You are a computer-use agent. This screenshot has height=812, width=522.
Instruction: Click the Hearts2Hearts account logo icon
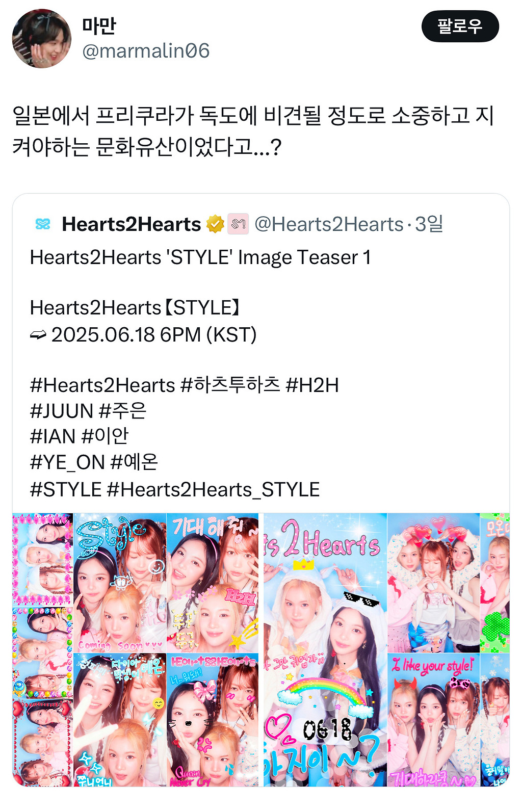point(43,224)
